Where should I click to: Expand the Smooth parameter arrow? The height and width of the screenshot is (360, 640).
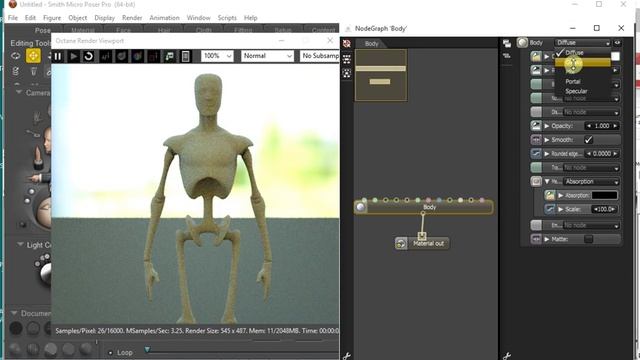click(547, 140)
